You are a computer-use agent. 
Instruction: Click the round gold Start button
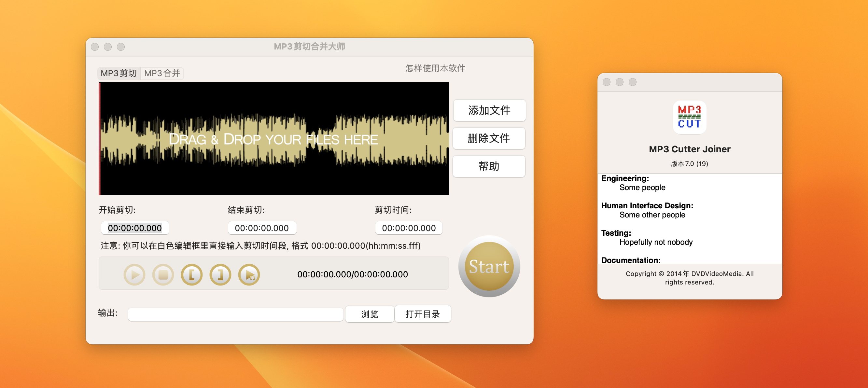click(489, 266)
